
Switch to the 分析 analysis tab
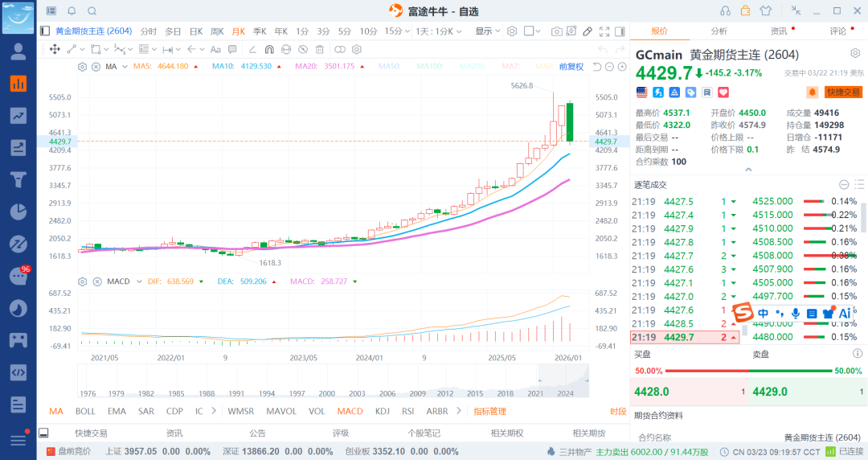tap(719, 31)
